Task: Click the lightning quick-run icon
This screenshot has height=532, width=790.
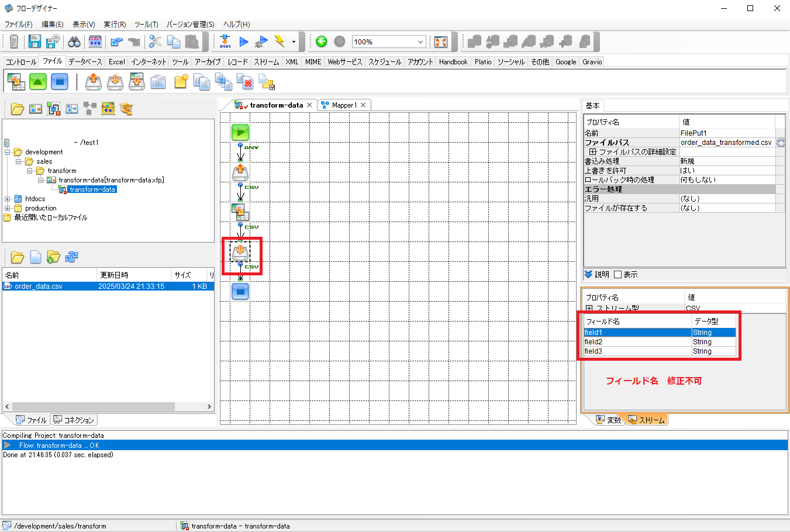Action: pyautogui.click(x=281, y=42)
